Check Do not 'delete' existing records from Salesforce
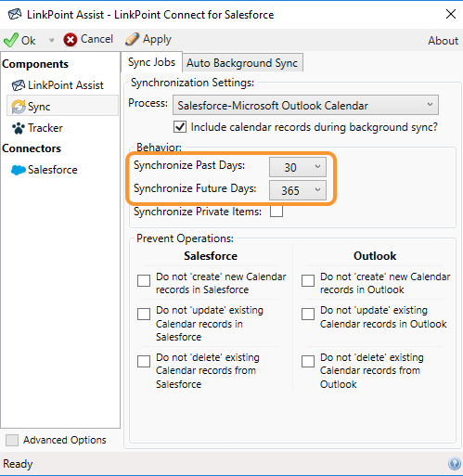 [x=144, y=361]
